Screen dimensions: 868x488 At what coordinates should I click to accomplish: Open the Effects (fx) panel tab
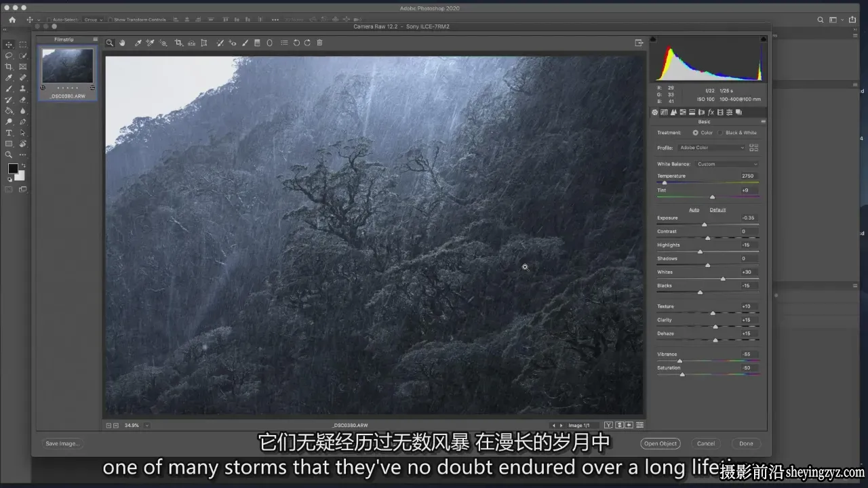tap(711, 113)
